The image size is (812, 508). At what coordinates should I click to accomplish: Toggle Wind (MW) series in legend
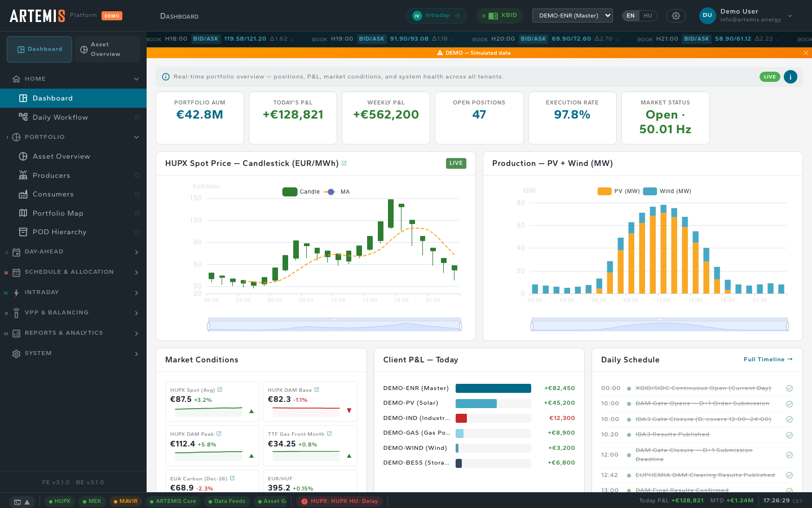[667, 191]
